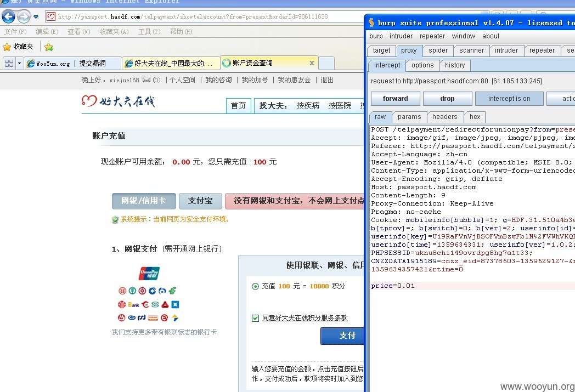
Task: Expand the tab list dropdown arrow
Action: tap(19, 64)
